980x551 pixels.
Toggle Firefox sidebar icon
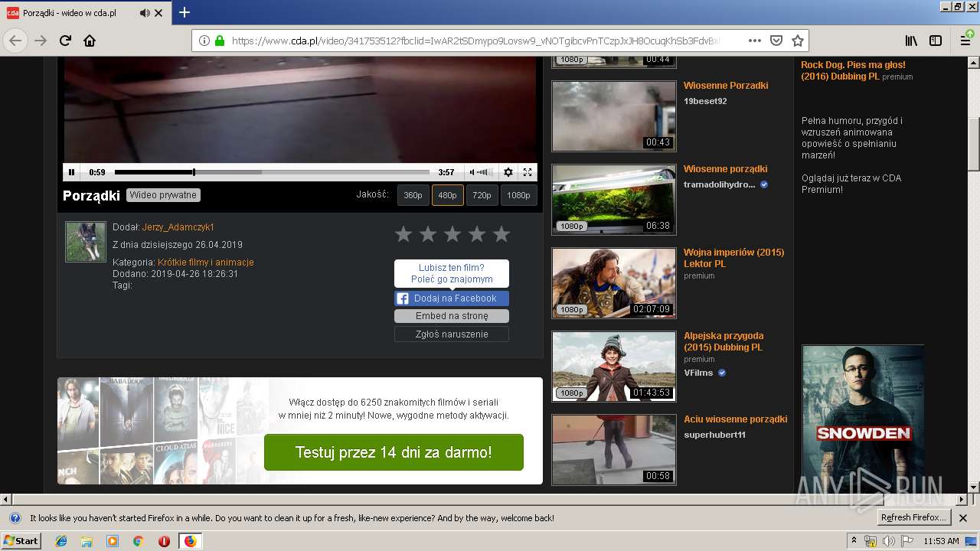[936, 41]
